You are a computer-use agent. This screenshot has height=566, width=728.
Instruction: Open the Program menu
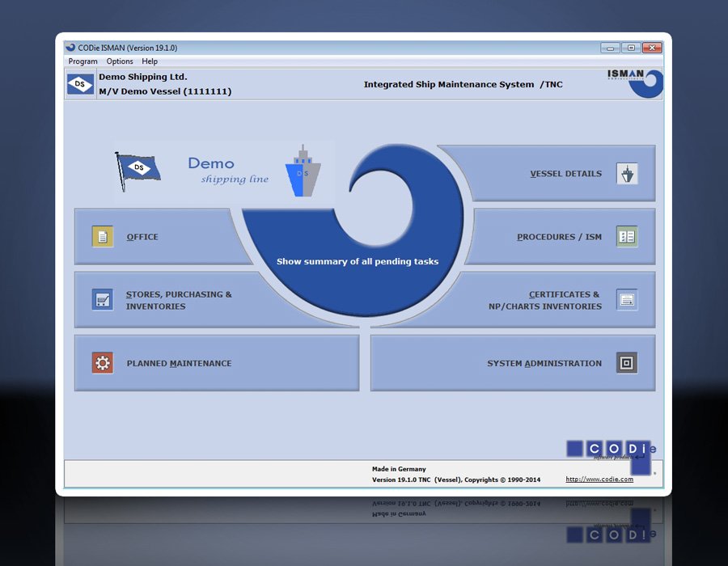coord(83,61)
